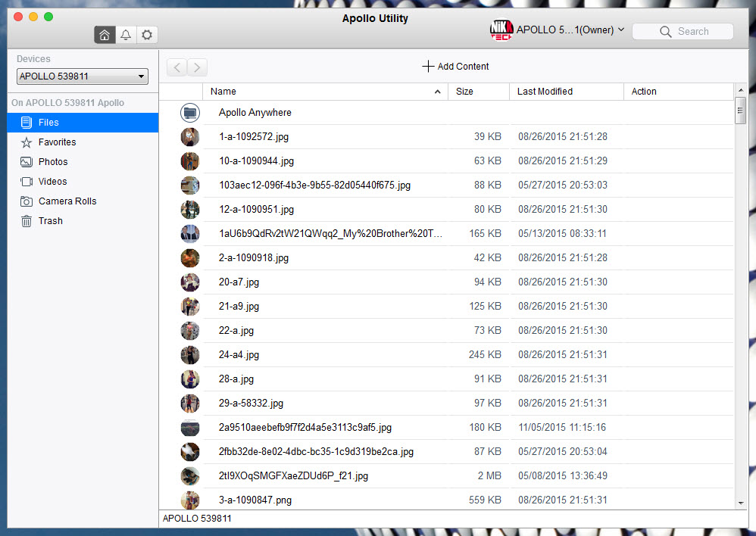Go forward with the right arrow
756x536 pixels.
[197, 67]
